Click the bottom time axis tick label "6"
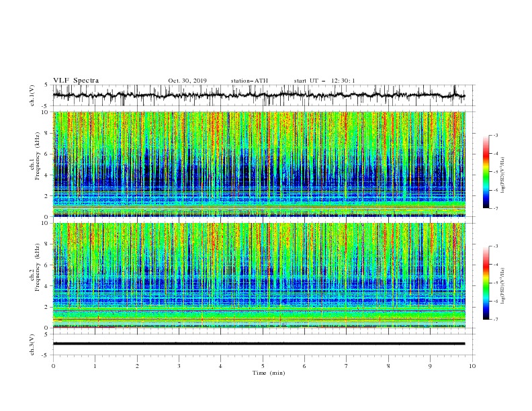The width and height of the screenshot is (532, 411). pyautogui.click(x=304, y=366)
